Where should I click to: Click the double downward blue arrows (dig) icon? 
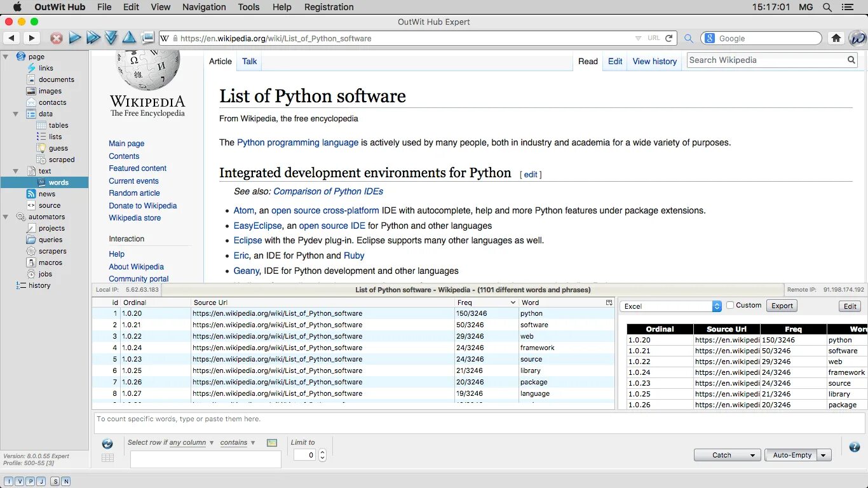[111, 38]
